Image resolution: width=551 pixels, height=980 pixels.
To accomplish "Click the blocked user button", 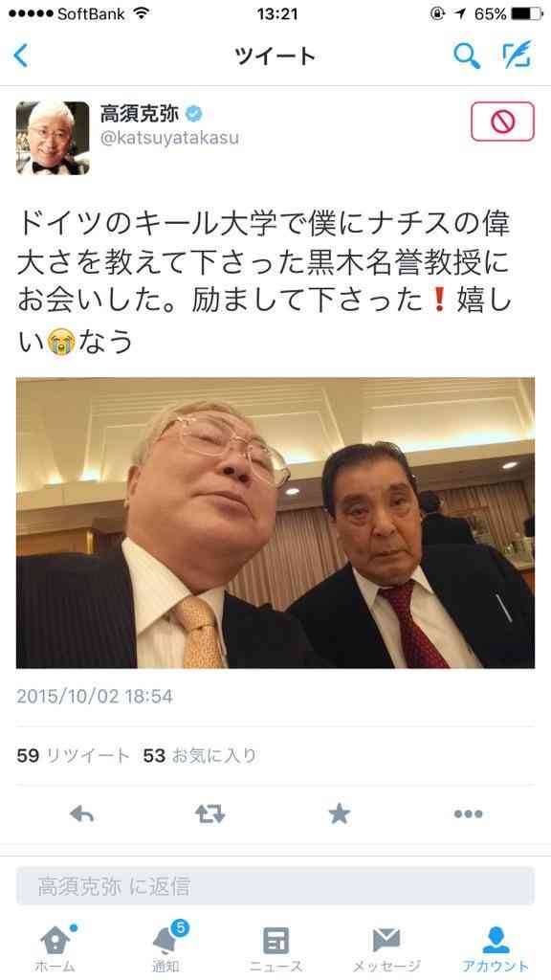I will (502, 122).
